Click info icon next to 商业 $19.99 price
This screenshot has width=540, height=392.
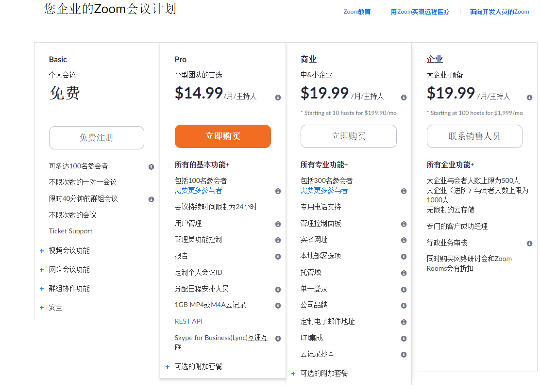point(404,98)
